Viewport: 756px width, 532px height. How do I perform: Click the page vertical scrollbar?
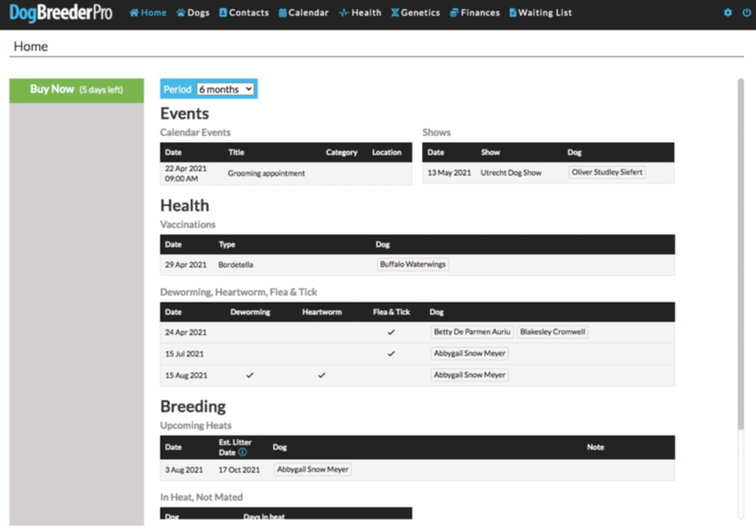(741, 254)
